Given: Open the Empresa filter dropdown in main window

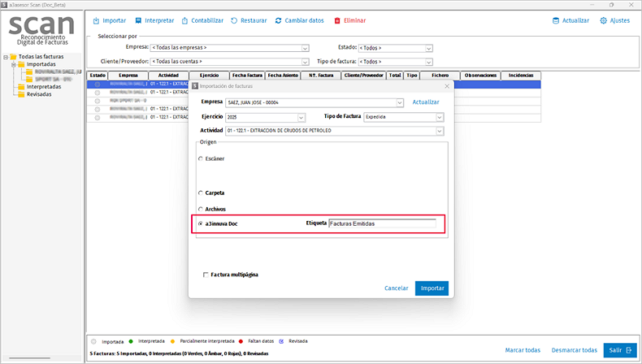Looking at the screenshot, I should (x=305, y=48).
